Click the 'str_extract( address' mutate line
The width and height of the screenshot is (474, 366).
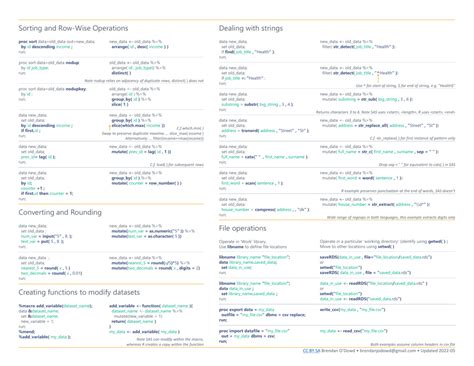point(376,204)
